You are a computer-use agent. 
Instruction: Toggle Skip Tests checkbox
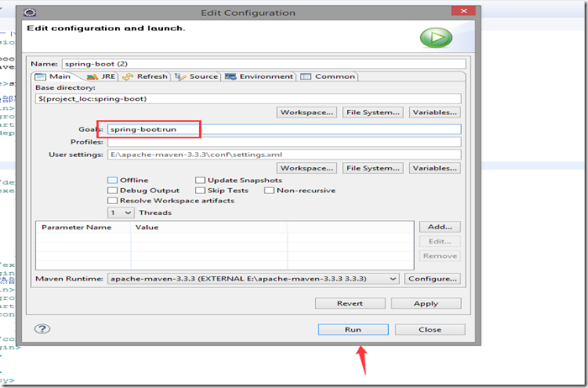click(x=200, y=191)
